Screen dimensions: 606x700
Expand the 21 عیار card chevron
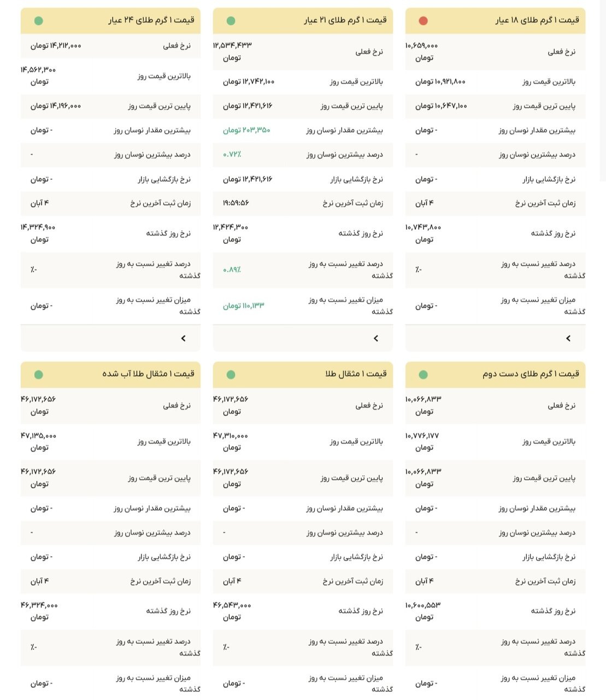click(376, 338)
